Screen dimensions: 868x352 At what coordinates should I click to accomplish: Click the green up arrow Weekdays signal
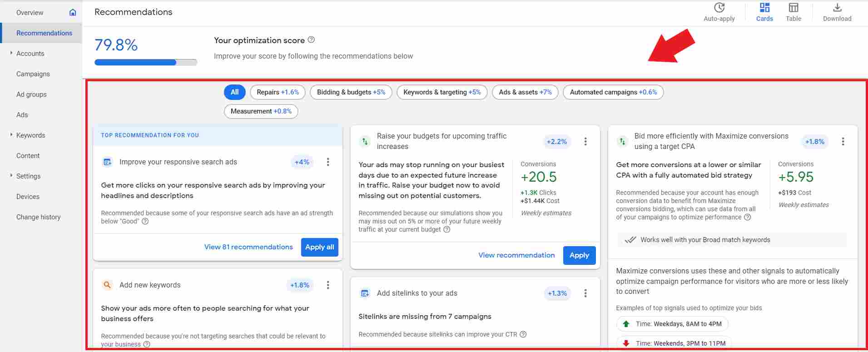[626, 324]
